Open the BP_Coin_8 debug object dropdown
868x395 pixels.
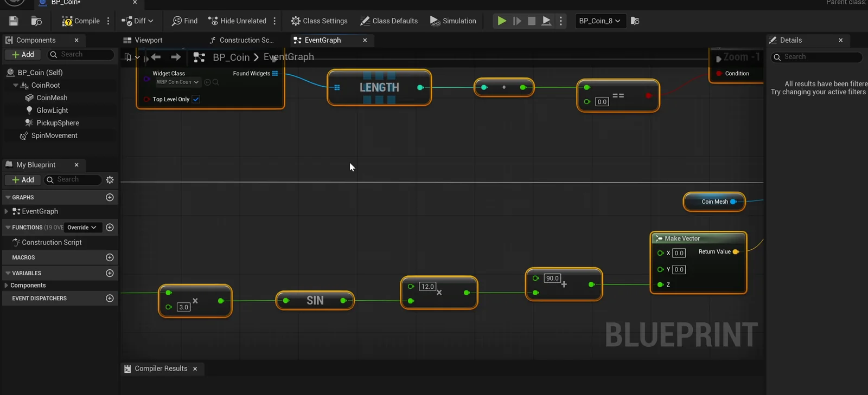tap(599, 21)
